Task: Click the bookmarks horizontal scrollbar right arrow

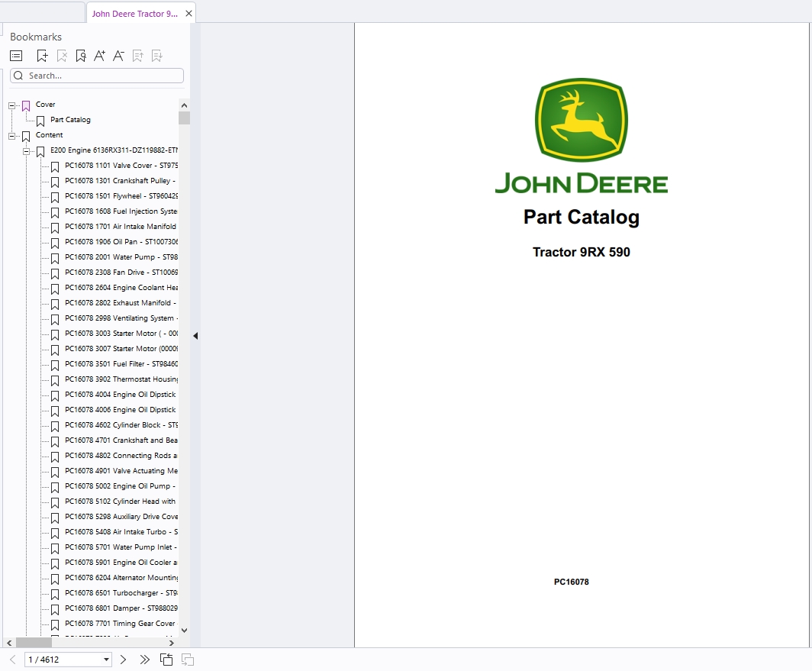Action: [x=172, y=643]
